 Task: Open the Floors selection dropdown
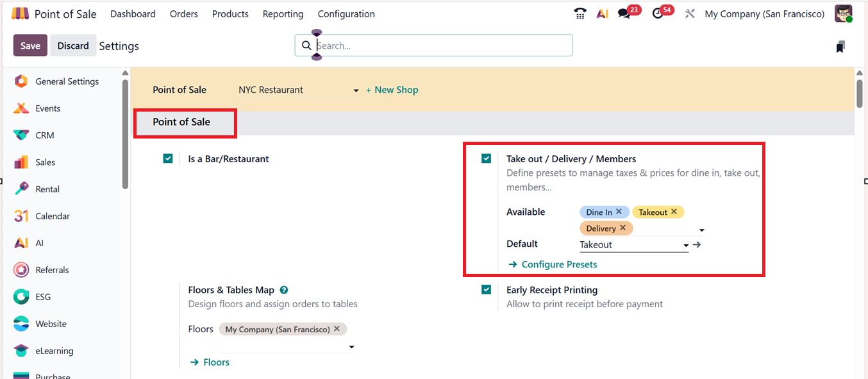tap(351, 346)
